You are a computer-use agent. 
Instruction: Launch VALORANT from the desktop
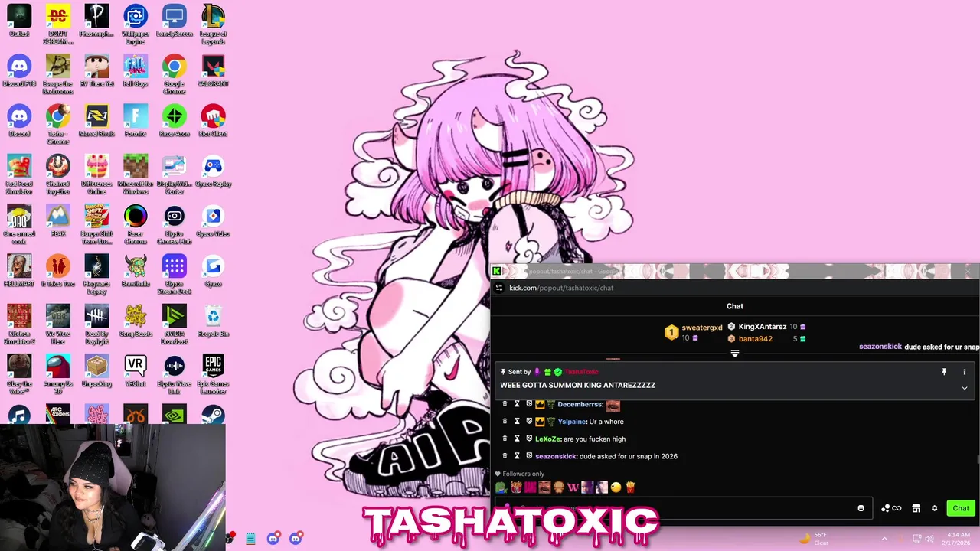click(213, 70)
